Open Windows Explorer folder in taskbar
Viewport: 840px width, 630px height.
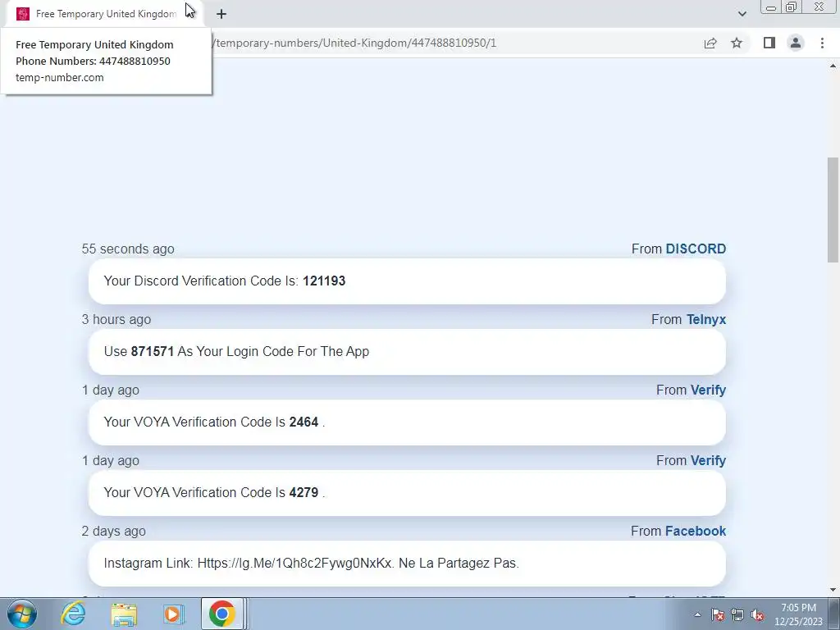click(x=124, y=614)
